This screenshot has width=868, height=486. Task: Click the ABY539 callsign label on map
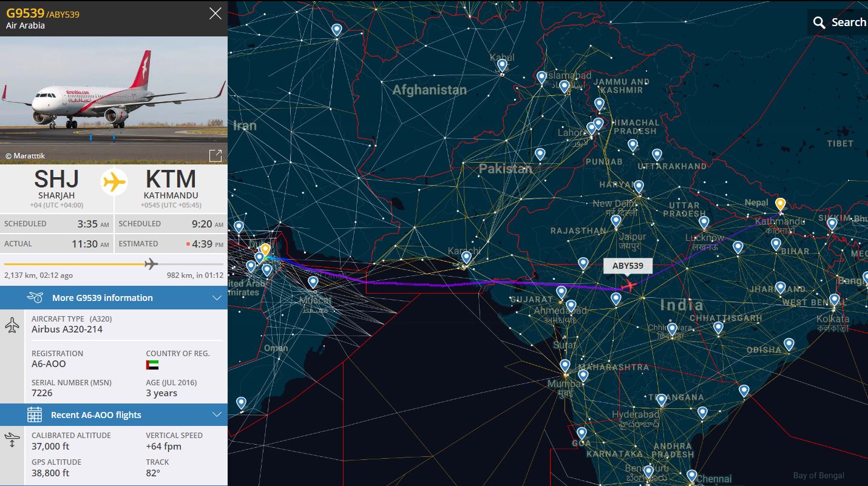pyautogui.click(x=628, y=266)
